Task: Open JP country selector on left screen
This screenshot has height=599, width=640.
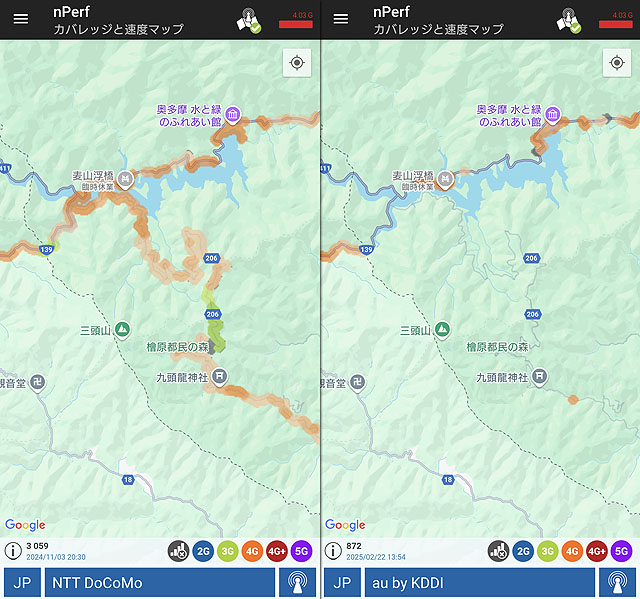Action: pyautogui.click(x=22, y=582)
